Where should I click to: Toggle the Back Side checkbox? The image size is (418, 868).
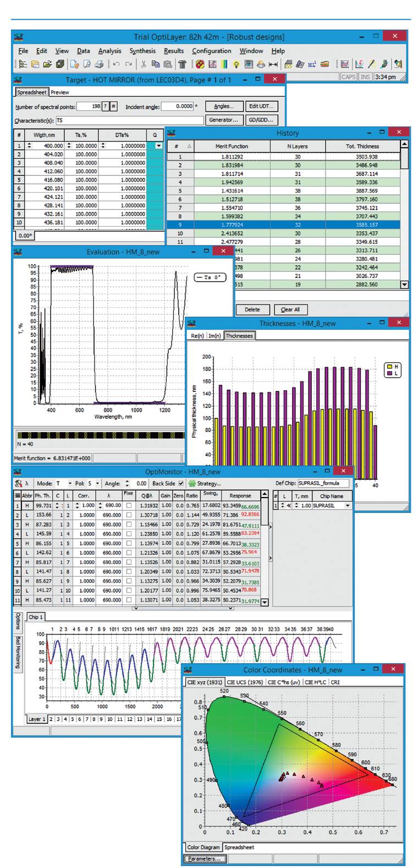click(x=180, y=483)
